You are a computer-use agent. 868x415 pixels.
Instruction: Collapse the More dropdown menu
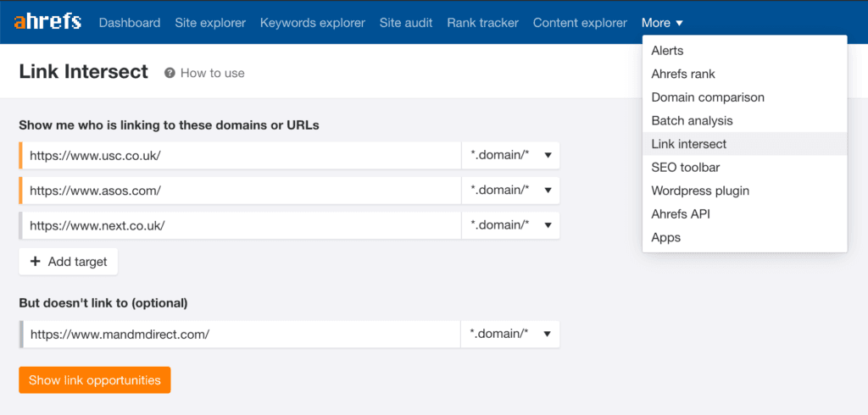pyautogui.click(x=662, y=23)
